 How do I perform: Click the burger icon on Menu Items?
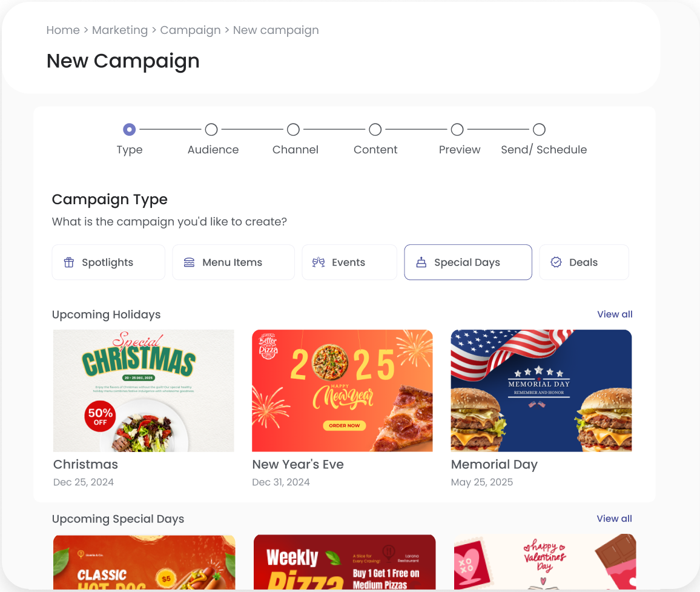pos(189,262)
